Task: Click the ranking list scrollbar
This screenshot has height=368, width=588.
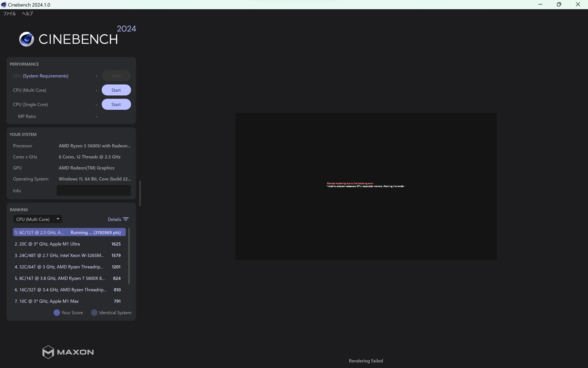Action: [129, 256]
